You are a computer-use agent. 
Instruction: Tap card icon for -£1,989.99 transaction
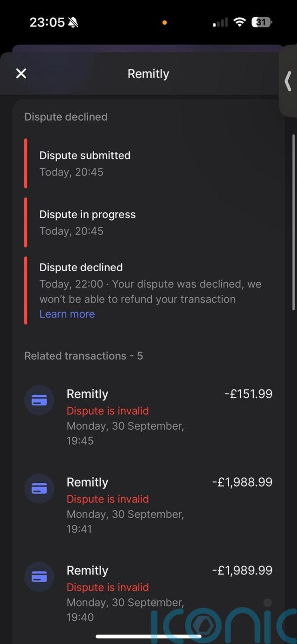coord(39,577)
